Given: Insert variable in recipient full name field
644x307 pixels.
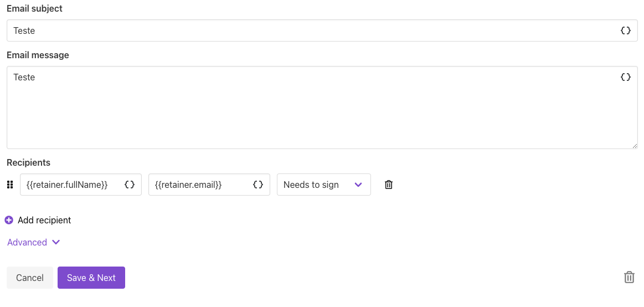Looking at the screenshot, I should coord(130,185).
